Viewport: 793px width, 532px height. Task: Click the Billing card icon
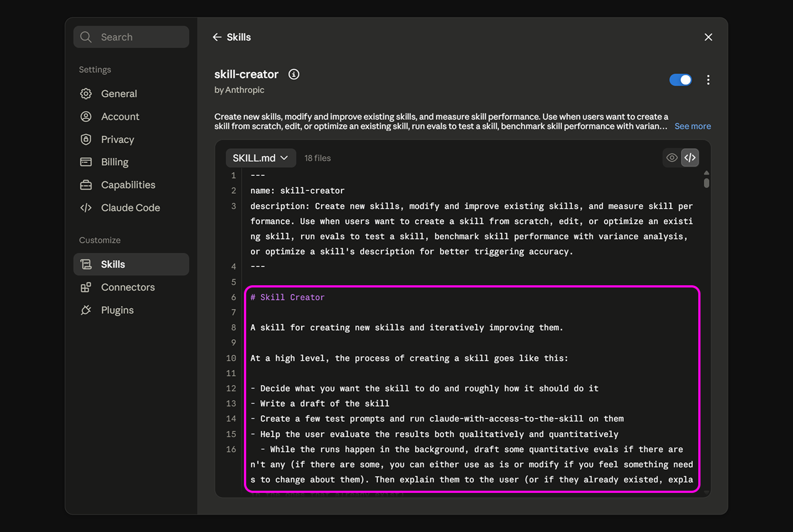point(86,162)
